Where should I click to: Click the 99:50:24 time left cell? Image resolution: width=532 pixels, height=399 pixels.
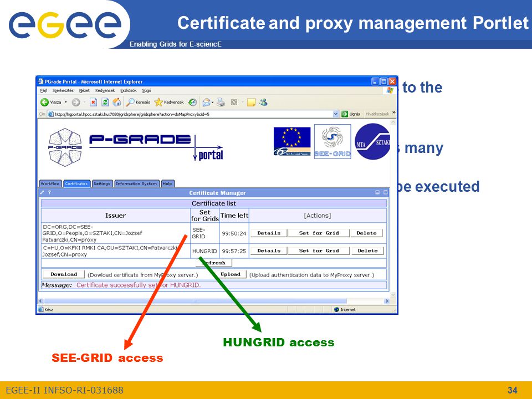234,233
